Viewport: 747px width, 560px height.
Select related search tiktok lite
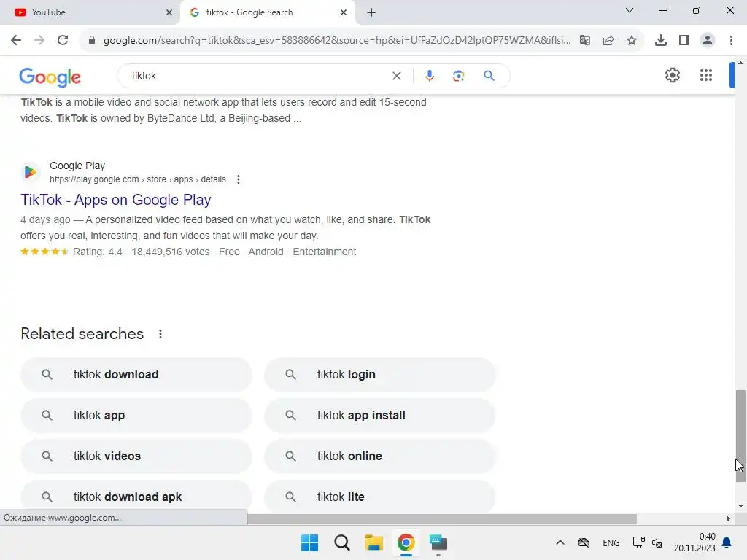click(380, 497)
